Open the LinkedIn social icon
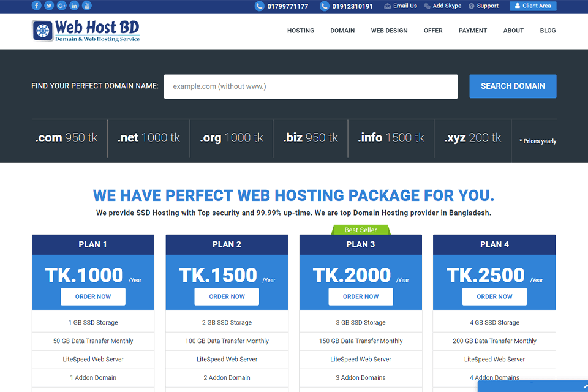The image size is (588, 392). tap(74, 6)
